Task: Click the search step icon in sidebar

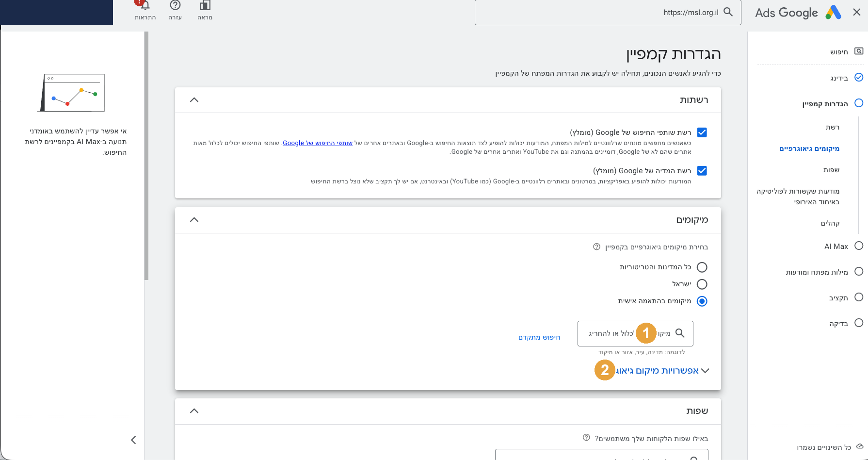Action: tap(859, 51)
